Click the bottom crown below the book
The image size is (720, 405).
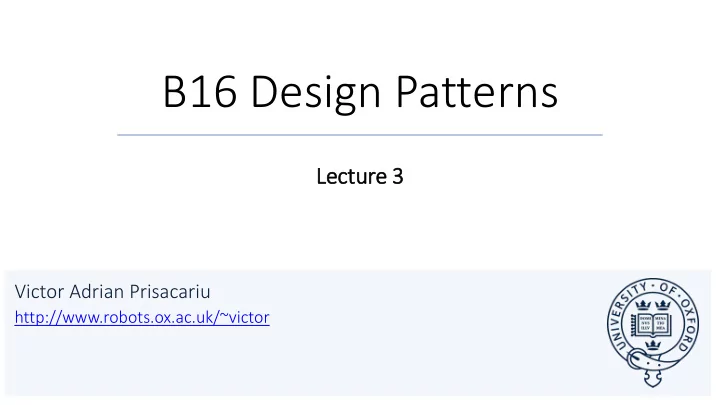click(x=652, y=344)
